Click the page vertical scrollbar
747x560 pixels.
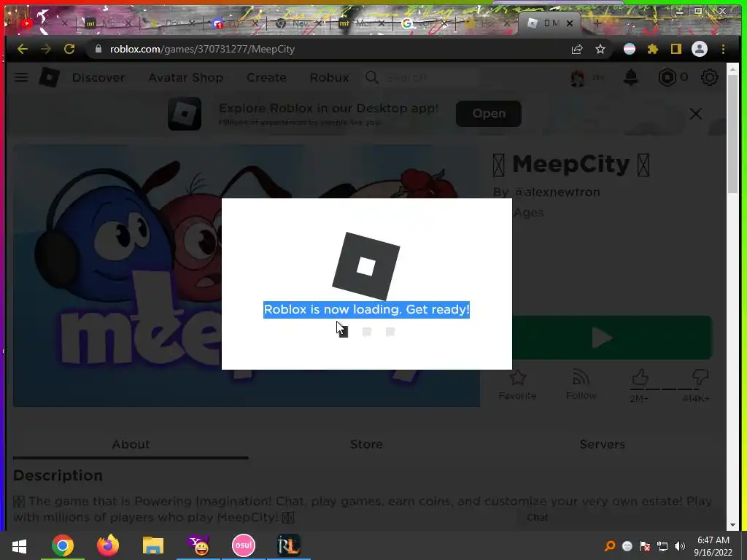(732, 136)
